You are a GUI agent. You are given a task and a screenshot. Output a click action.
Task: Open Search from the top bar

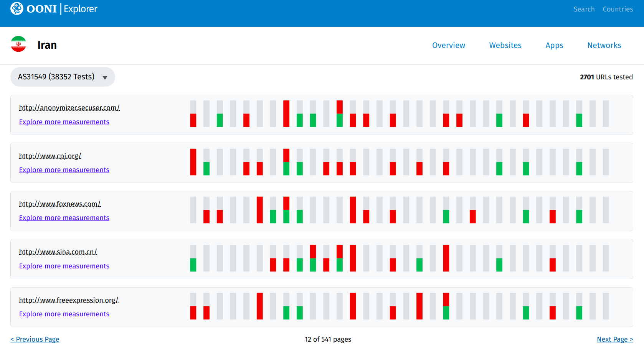pos(584,9)
